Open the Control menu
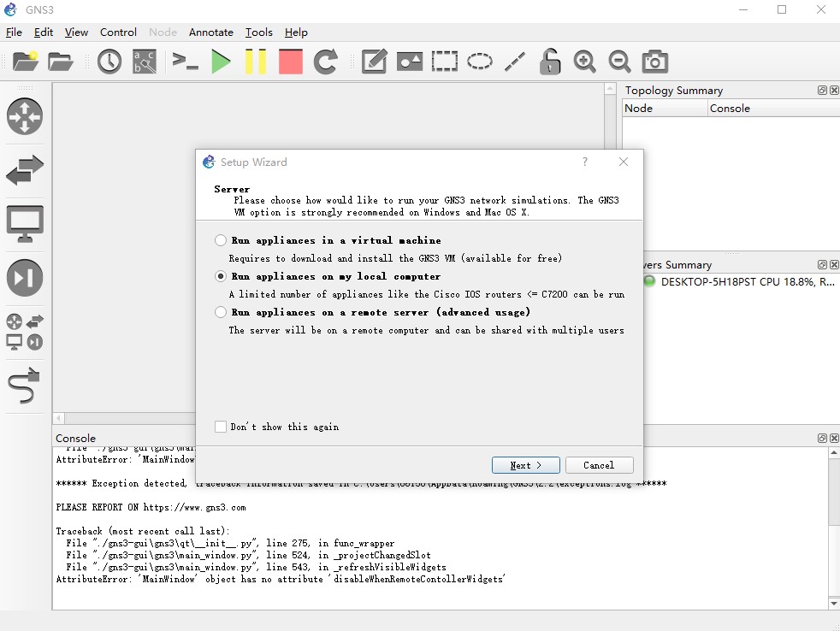 118,32
